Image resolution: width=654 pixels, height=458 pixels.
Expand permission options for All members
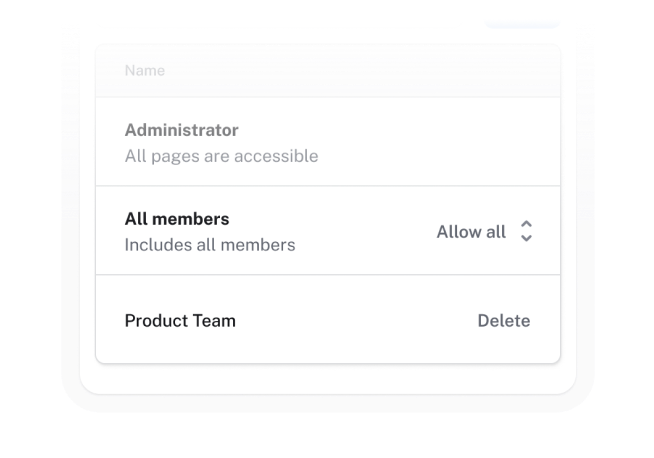click(x=485, y=232)
